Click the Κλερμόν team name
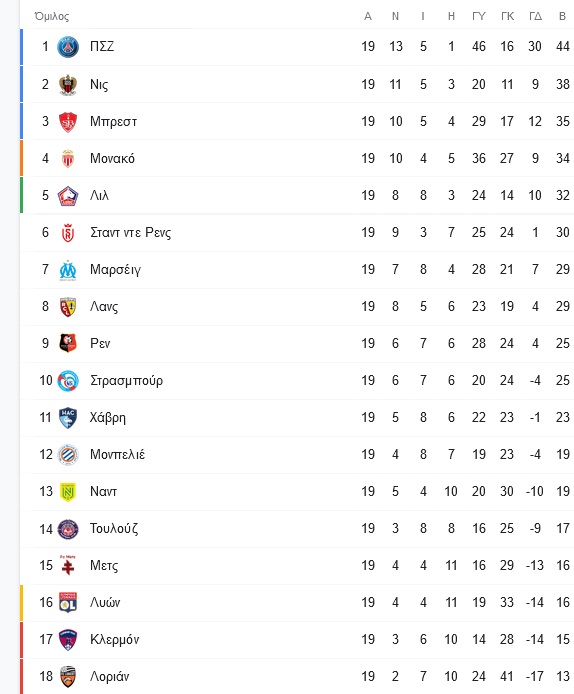The width and height of the screenshot is (574, 694). tap(114, 639)
